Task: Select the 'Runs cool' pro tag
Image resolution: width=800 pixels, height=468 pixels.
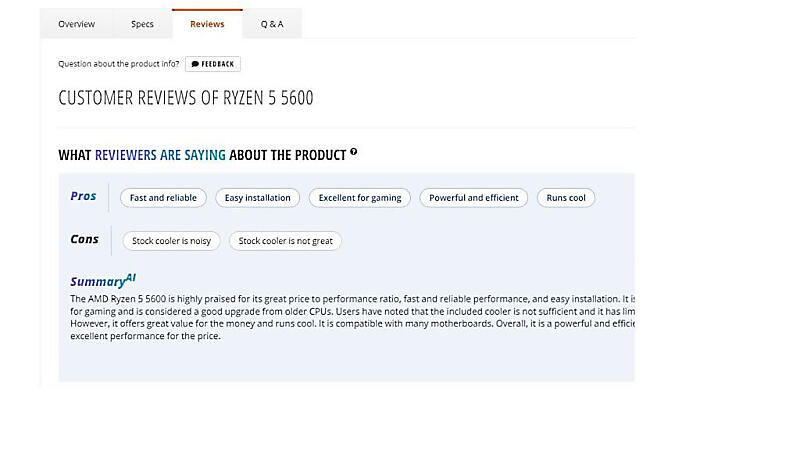Action: [566, 198]
